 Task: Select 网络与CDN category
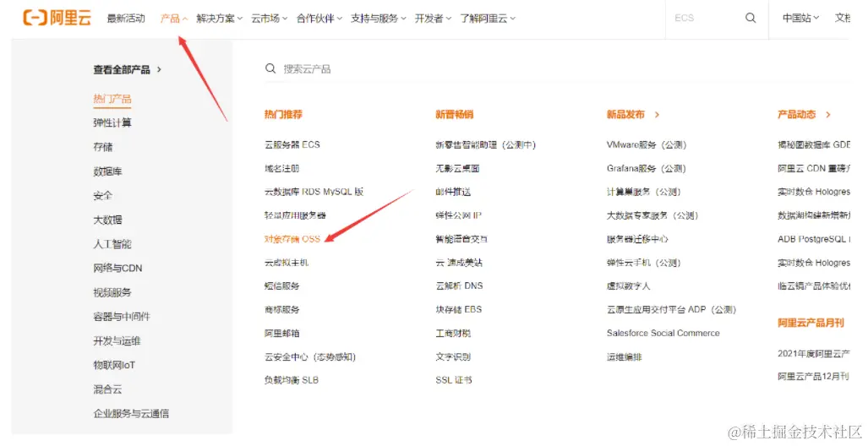click(118, 269)
